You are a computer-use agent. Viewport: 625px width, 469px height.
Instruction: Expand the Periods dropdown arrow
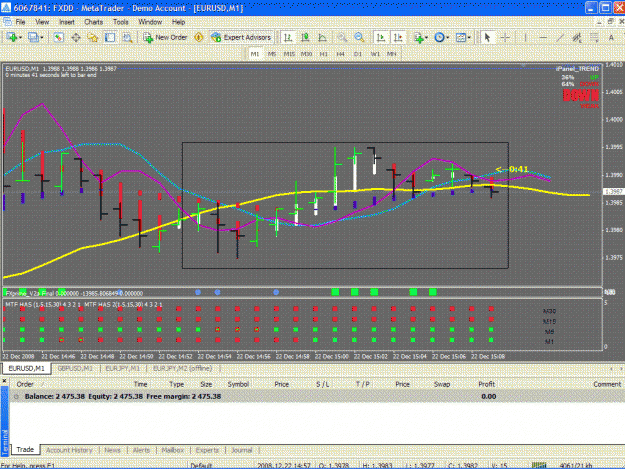tap(448, 37)
